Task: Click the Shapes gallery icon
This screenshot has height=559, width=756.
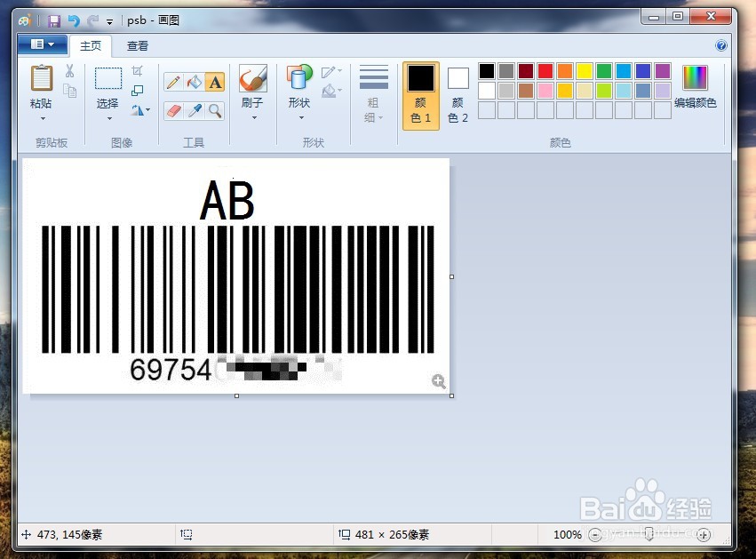Action: pos(298,78)
